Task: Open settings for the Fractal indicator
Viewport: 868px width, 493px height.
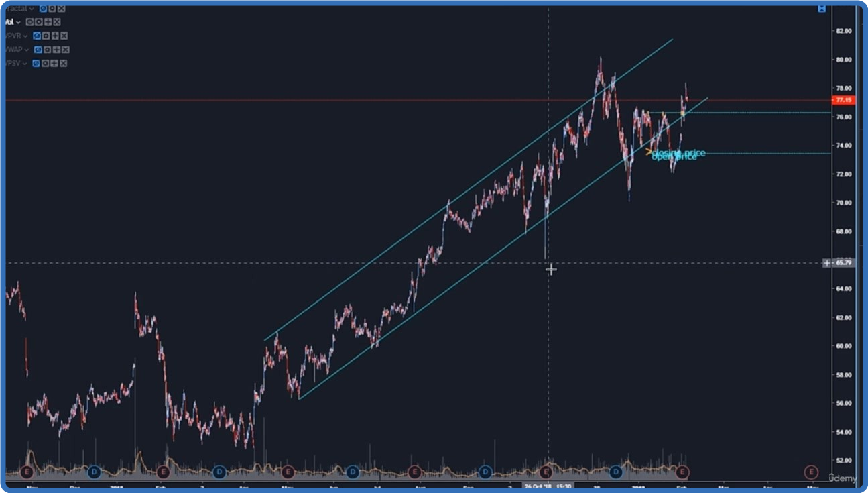Action: pyautogui.click(x=52, y=9)
